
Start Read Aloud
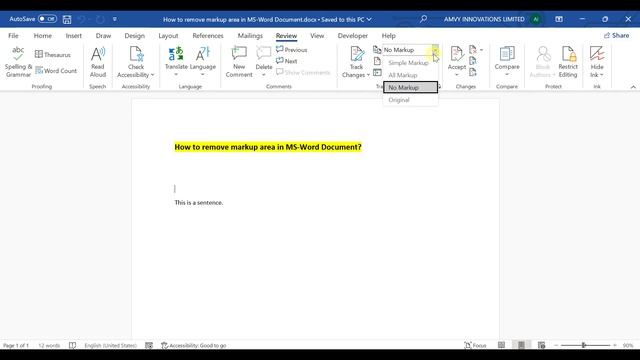point(98,62)
